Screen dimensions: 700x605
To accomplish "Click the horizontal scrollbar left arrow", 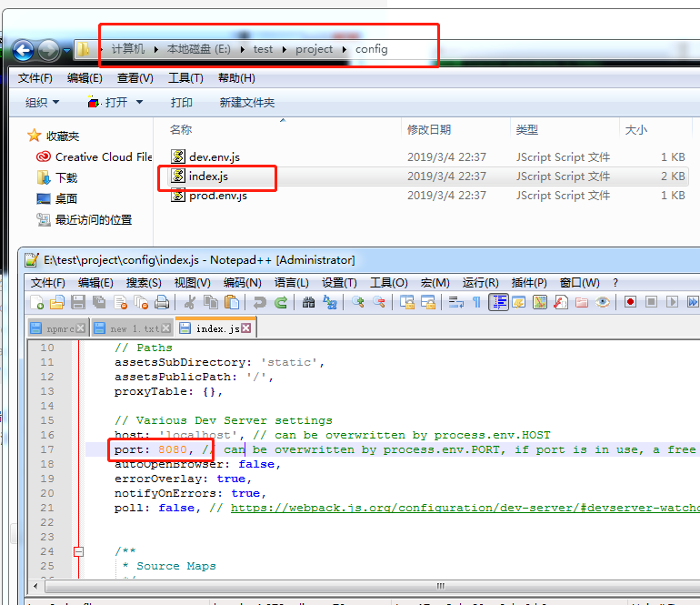I will [35, 586].
